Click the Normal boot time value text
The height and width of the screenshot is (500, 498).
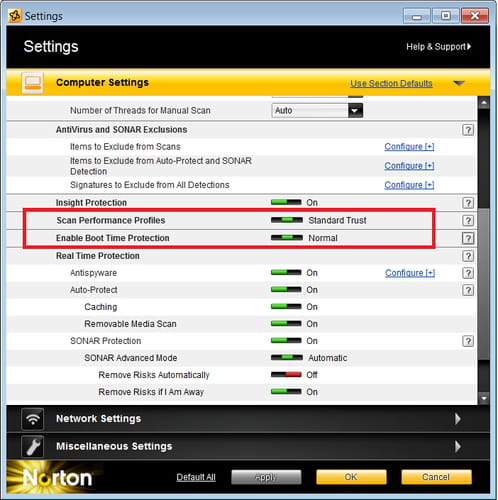click(323, 238)
